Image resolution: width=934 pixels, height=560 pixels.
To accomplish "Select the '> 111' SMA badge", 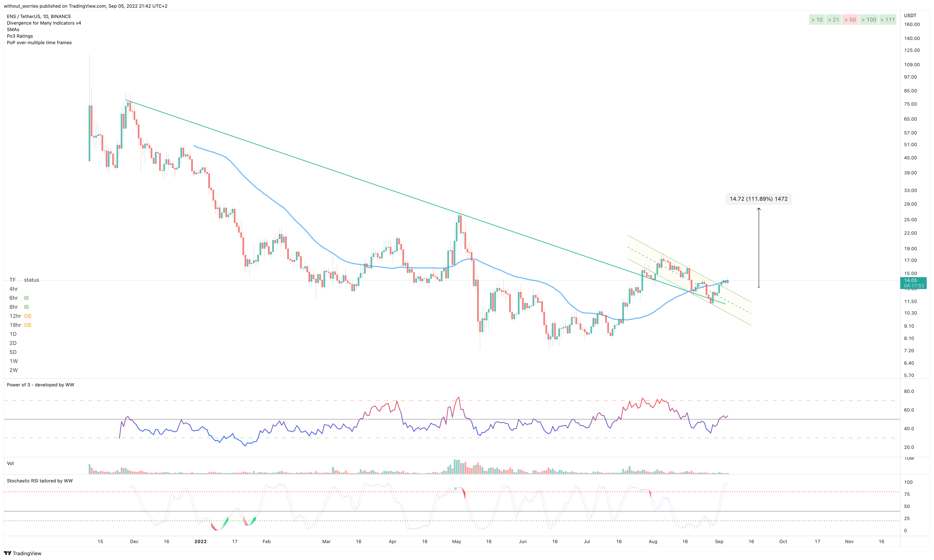I will click(887, 20).
